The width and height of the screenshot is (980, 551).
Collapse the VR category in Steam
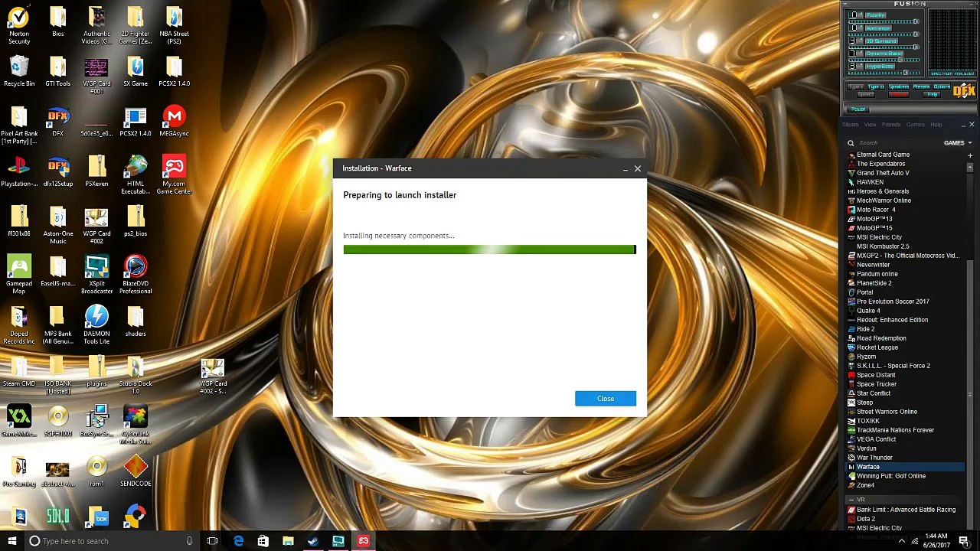851,500
